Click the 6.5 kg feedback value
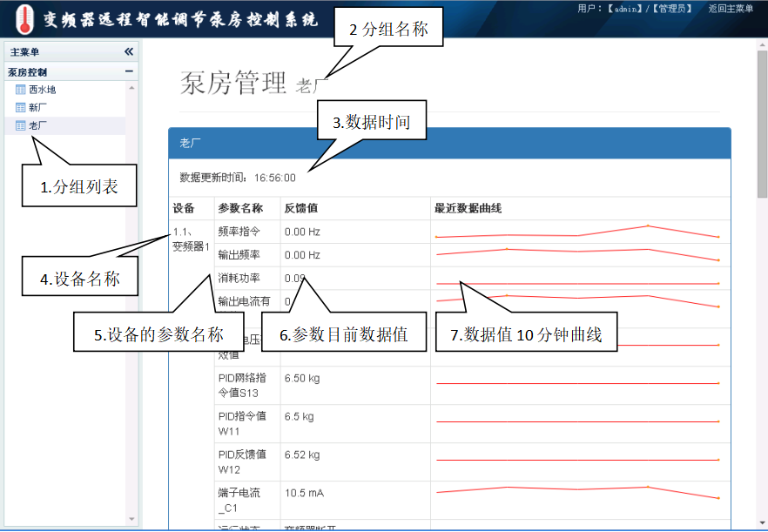768x532 pixels. pos(300,416)
